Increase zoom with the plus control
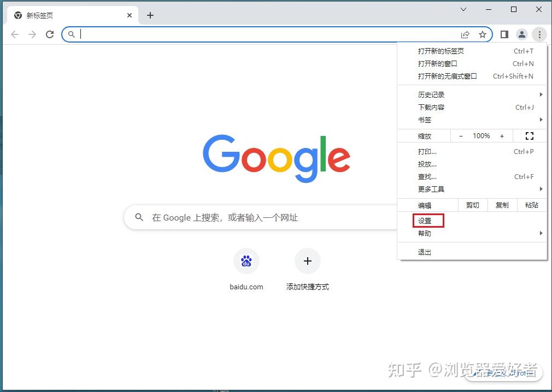552x392 pixels. click(502, 135)
